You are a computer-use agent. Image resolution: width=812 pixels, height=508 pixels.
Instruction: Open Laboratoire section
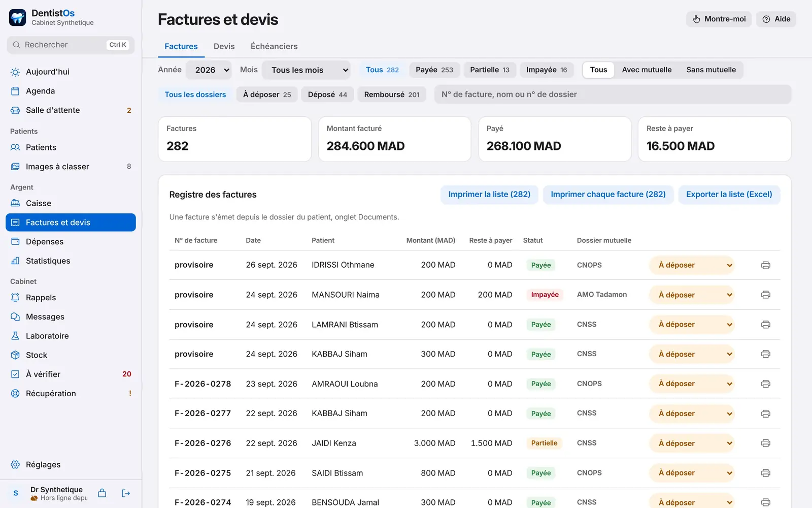tap(71, 336)
